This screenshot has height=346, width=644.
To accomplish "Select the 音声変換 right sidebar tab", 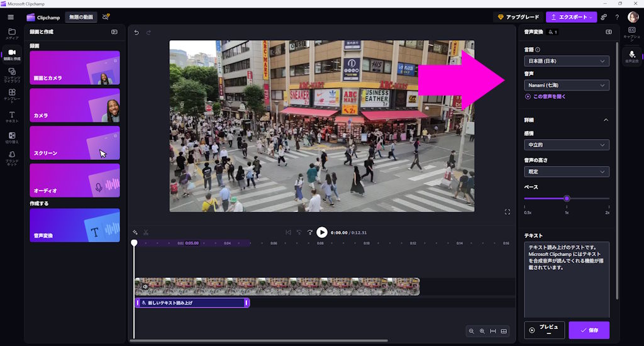I will pos(631,57).
